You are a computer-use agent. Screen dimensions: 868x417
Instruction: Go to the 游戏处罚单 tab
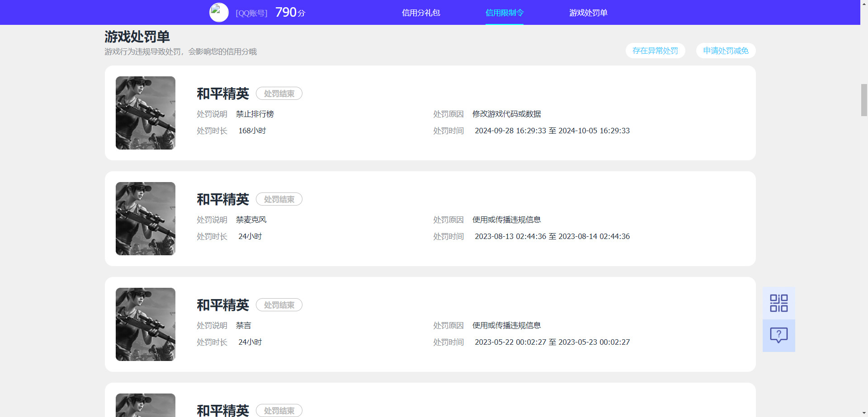click(x=588, y=13)
